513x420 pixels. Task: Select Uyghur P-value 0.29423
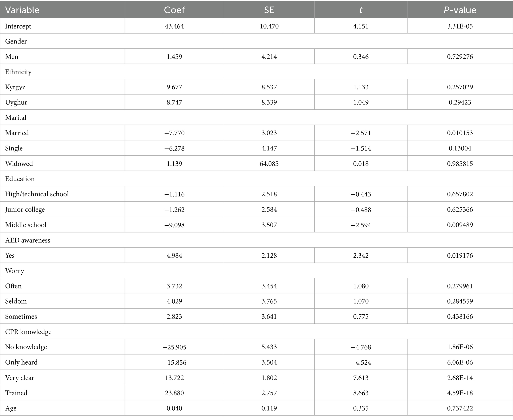(460, 102)
